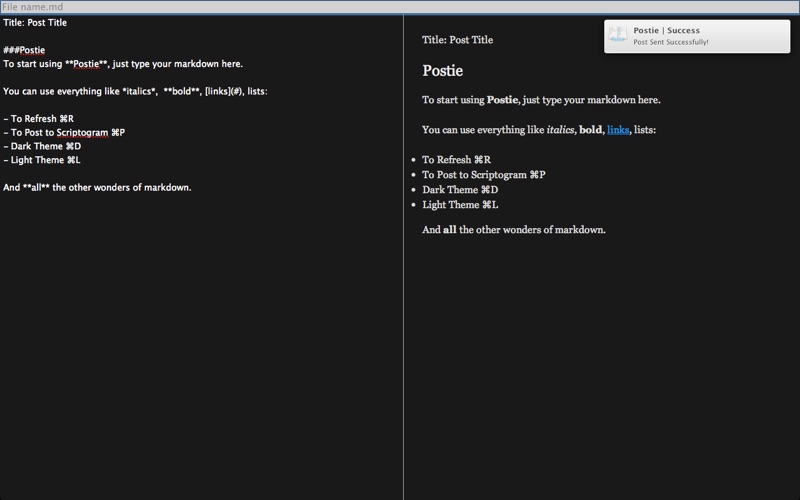The image size is (800, 500).
Task: Click the 'Postie' heading in the preview pane
Action: (x=443, y=71)
